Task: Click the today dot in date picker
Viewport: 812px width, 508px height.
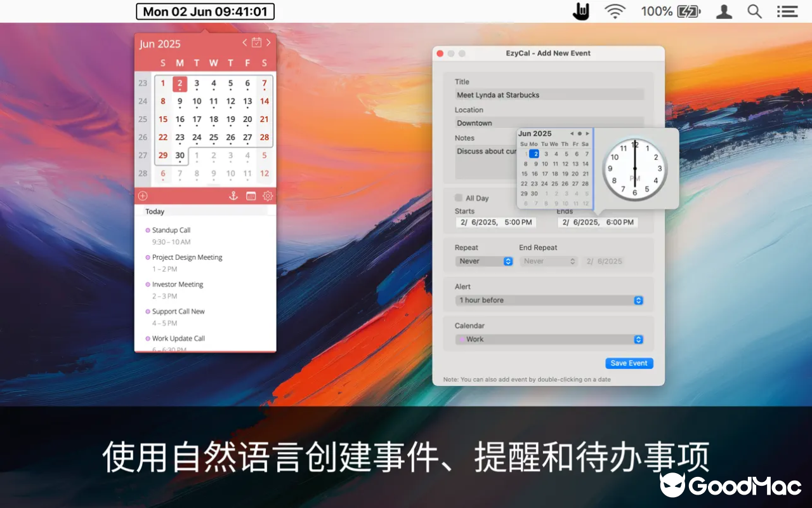Action: (579, 133)
